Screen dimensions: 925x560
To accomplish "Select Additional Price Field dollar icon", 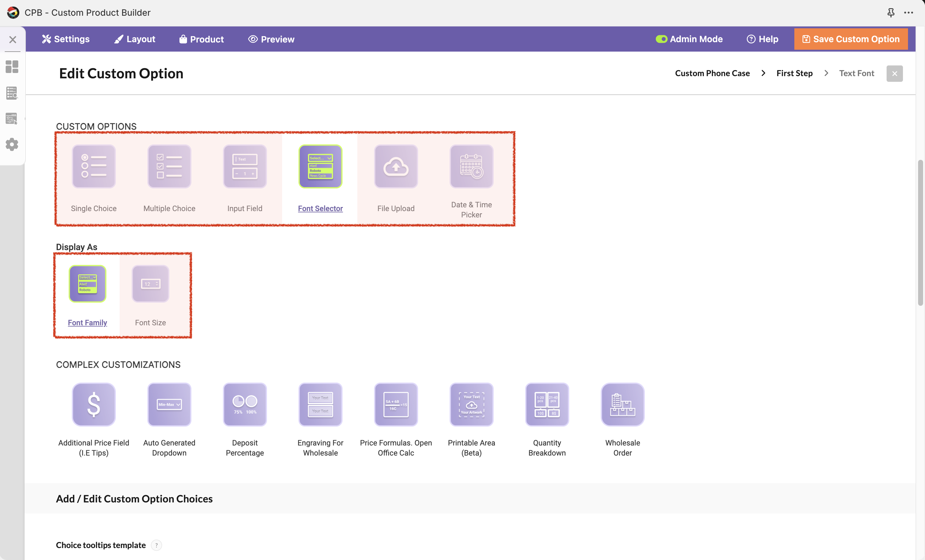I will click(94, 404).
